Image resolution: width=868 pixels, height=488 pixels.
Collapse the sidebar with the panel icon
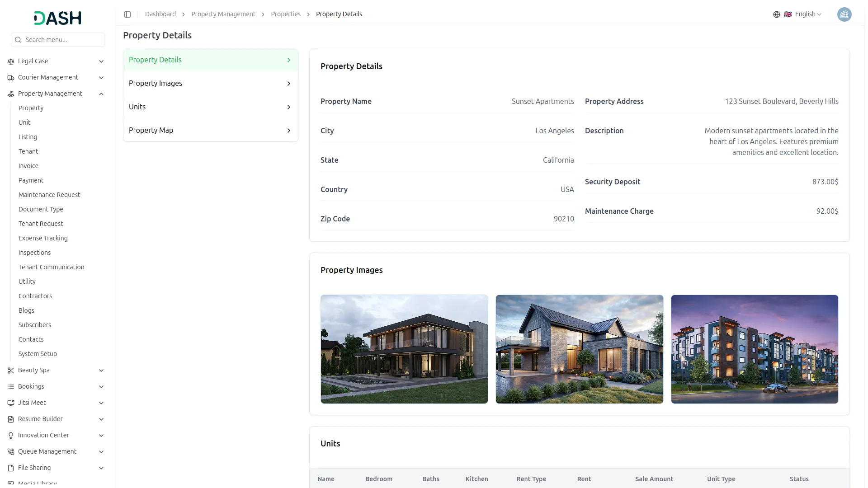coord(127,14)
